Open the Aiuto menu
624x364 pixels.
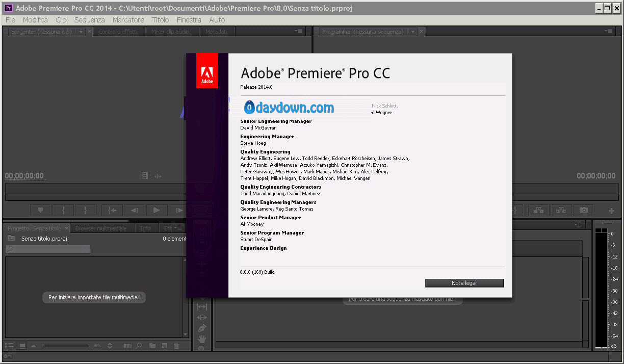pos(217,20)
